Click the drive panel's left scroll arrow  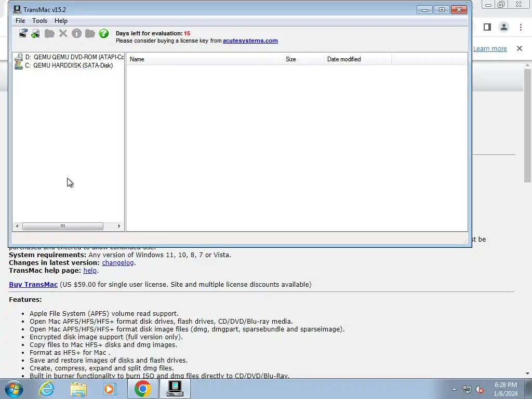pyautogui.click(x=17, y=226)
